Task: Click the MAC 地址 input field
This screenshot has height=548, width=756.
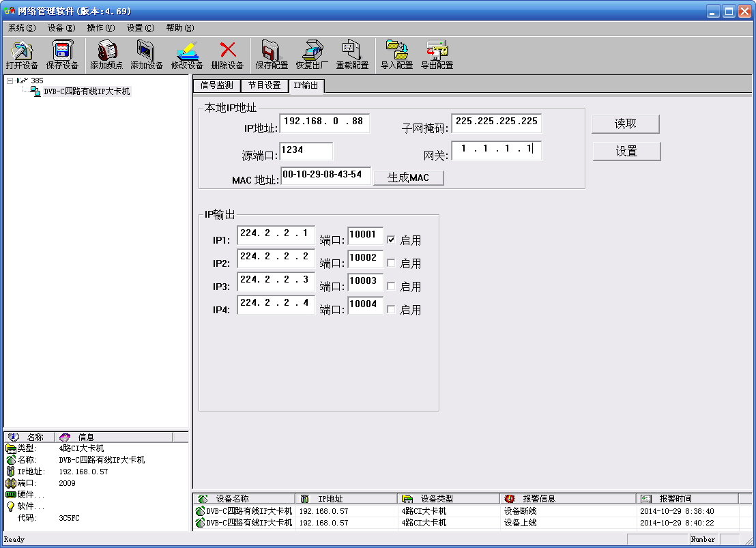Action: coord(325,175)
